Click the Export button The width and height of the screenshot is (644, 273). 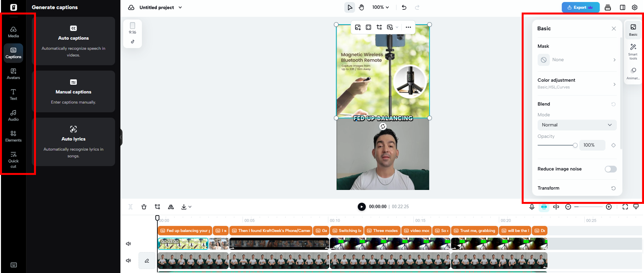[580, 7]
